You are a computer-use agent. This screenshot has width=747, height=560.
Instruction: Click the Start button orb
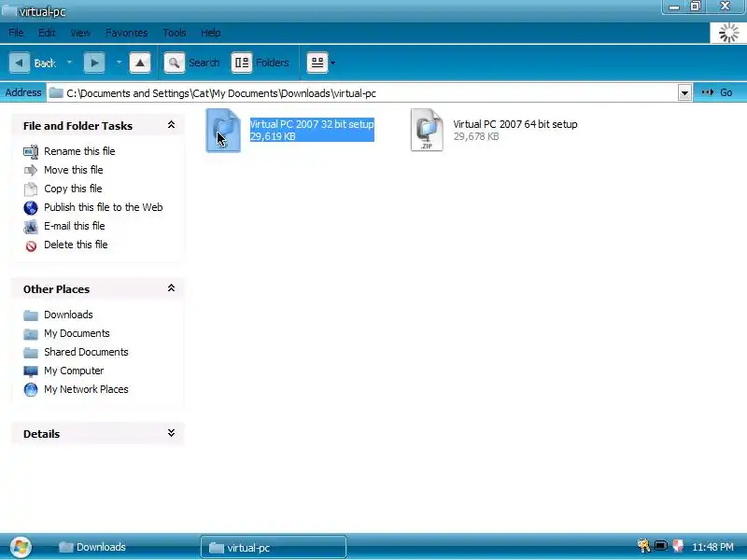(21, 547)
